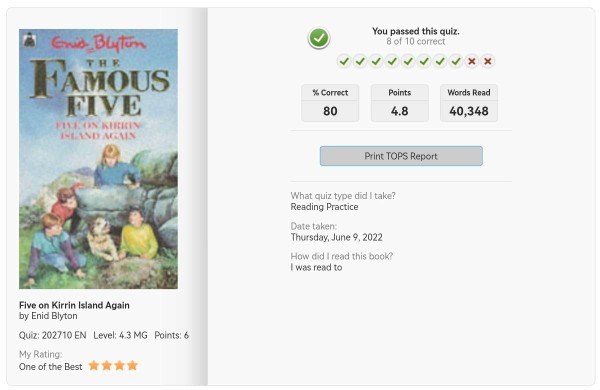The height and width of the screenshot is (390, 600).
Task: Click the second orange rating star
Action: 107,366
